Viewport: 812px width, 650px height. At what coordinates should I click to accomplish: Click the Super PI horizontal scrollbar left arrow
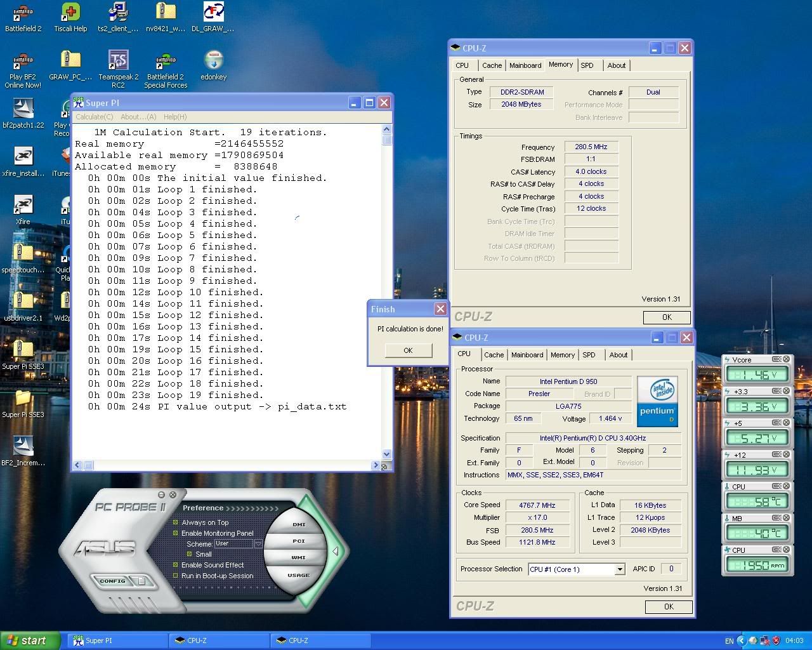tap(77, 465)
